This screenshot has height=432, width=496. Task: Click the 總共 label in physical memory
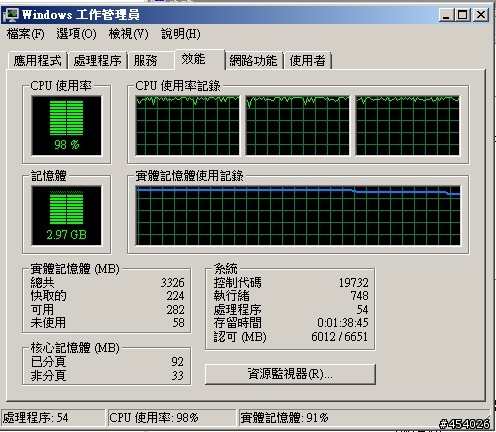[x=42, y=283]
